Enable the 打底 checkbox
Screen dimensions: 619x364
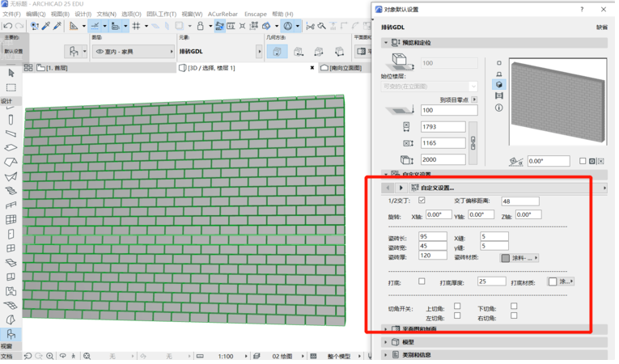click(422, 281)
